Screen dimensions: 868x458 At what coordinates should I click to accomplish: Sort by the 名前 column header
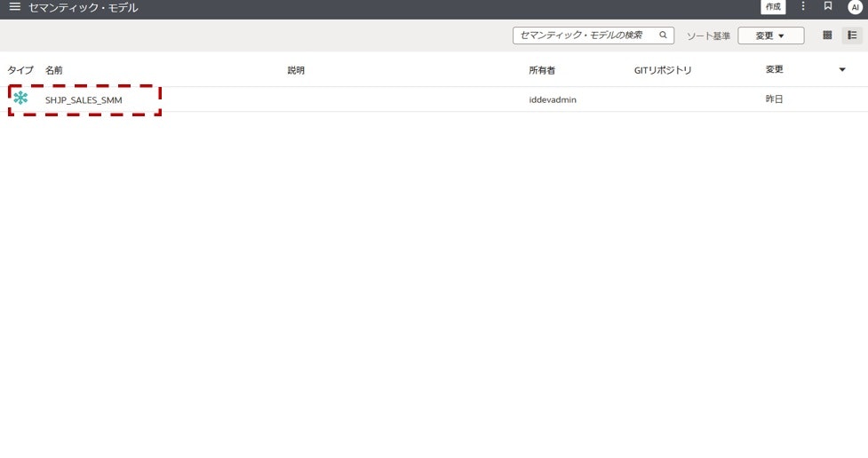53,70
